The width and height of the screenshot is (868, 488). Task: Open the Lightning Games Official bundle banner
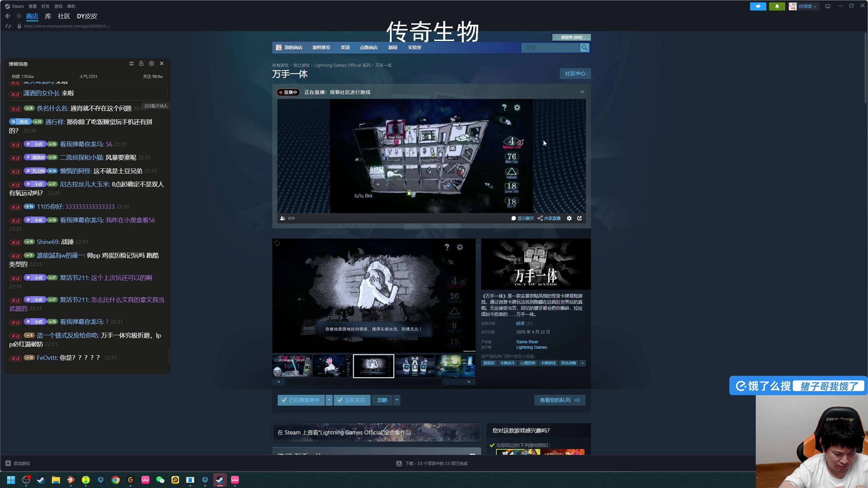tap(376, 432)
